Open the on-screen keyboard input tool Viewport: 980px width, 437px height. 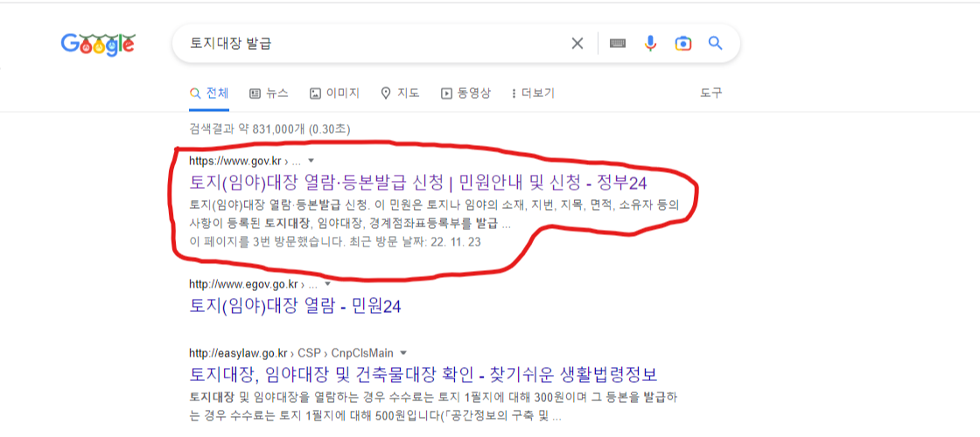618,43
